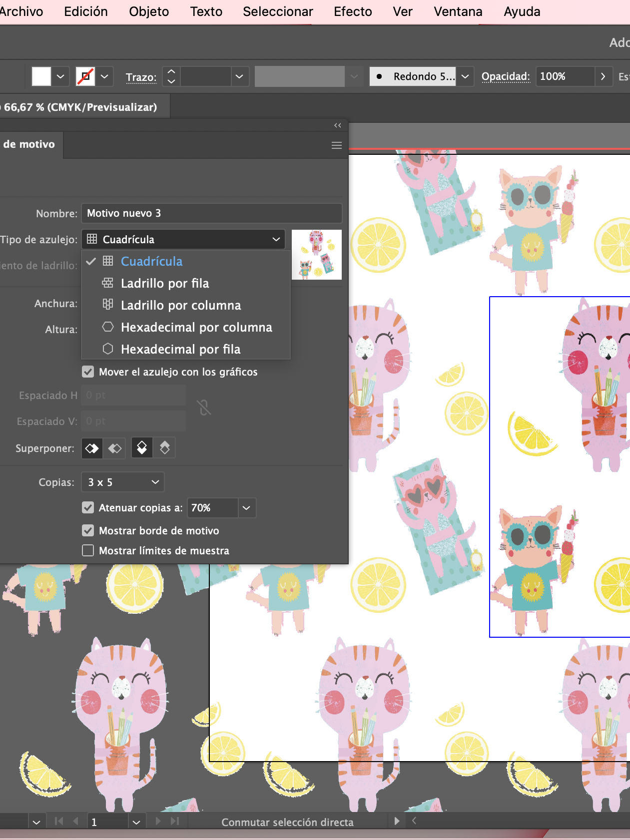The image size is (630, 840).
Task: Click the left-in-front overlap icon
Action: tap(92, 448)
